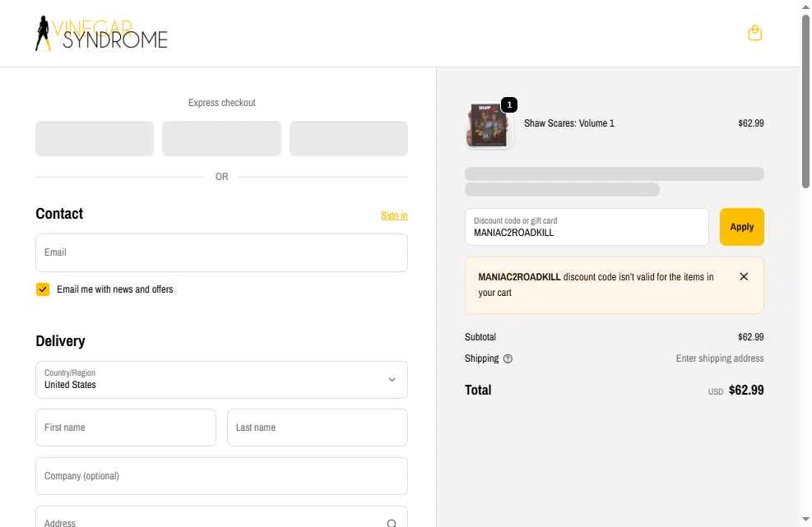The height and width of the screenshot is (527, 812).
Task: Click the Enter shipping address text
Action: (x=720, y=358)
